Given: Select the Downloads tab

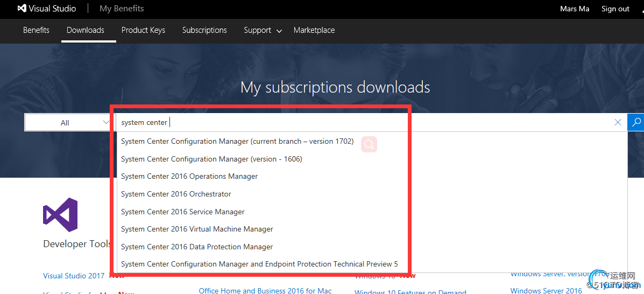Looking at the screenshot, I should pyautogui.click(x=86, y=30).
